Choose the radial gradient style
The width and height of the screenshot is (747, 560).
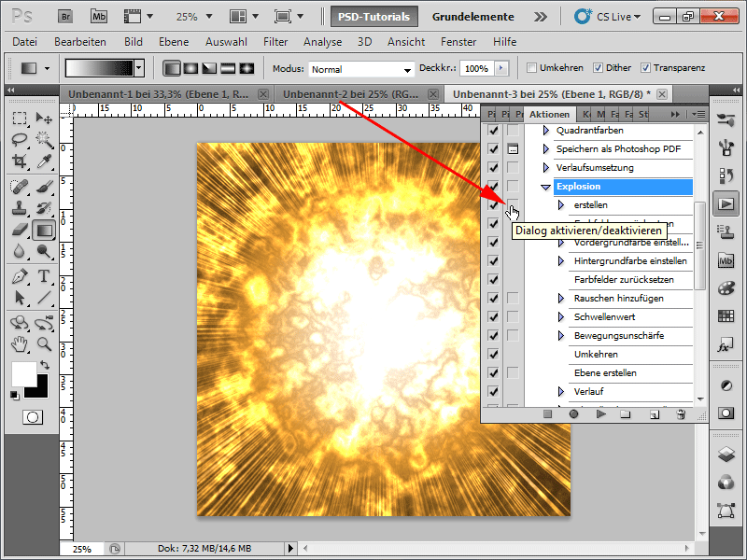click(190, 68)
